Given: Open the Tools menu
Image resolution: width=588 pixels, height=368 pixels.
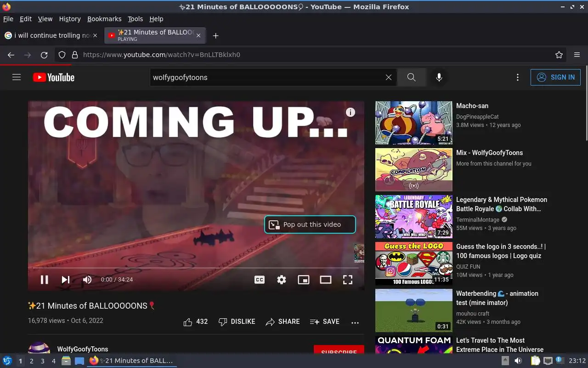Looking at the screenshot, I should click(x=136, y=19).
